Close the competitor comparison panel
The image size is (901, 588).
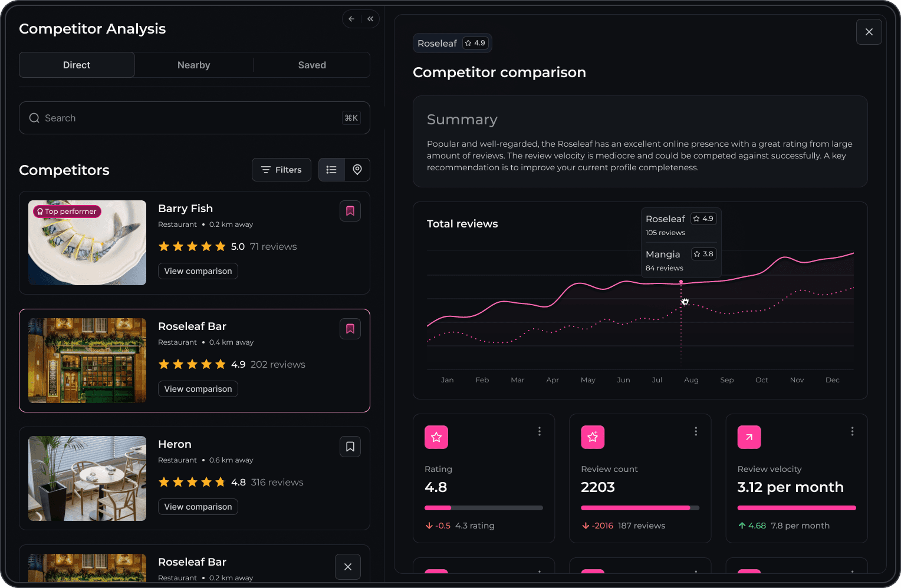pos(869,32)
